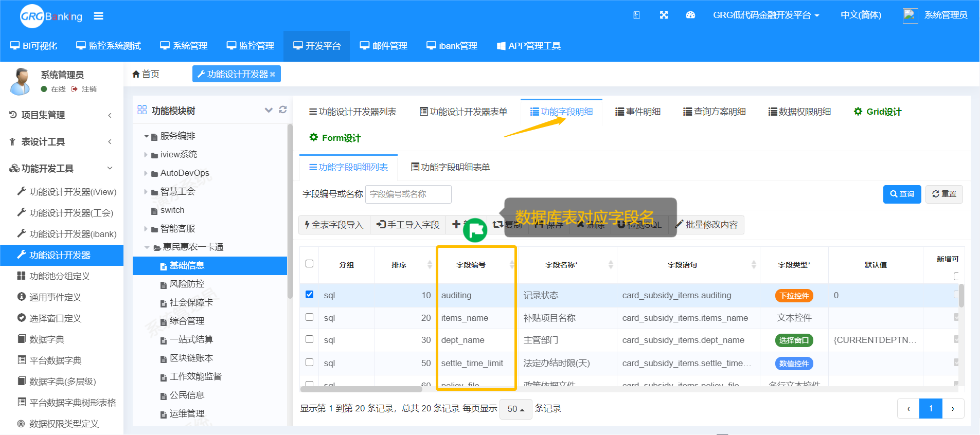Expand the iview系统 tree node
980x435 pixels.
pyautogui.click(x=146, y=155)
